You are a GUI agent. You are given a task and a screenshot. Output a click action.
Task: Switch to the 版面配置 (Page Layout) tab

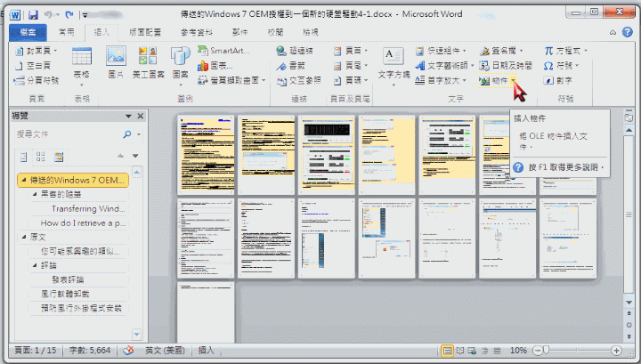(146, 31)
